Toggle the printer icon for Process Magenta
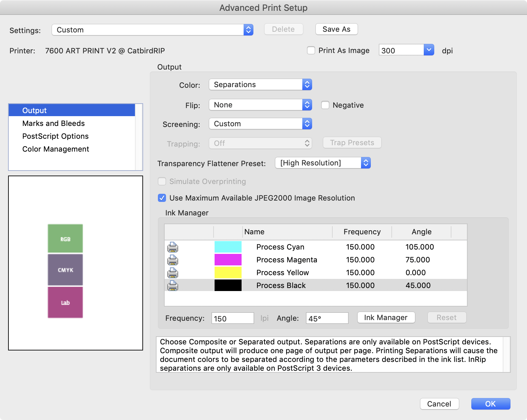This screenshot has height=420, width=527. (172, 260)
